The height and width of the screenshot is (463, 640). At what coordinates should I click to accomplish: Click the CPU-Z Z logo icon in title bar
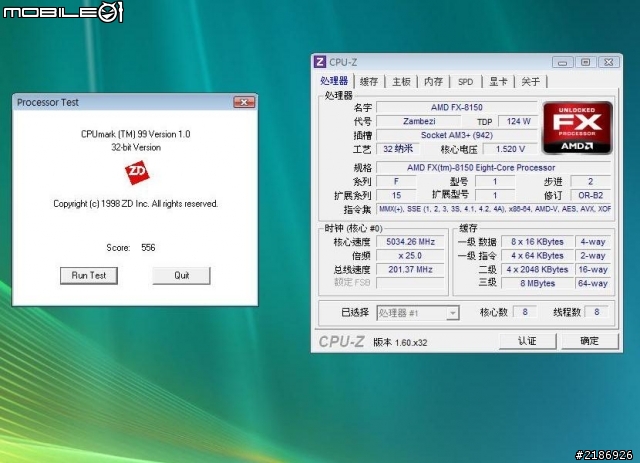(320, 62)
